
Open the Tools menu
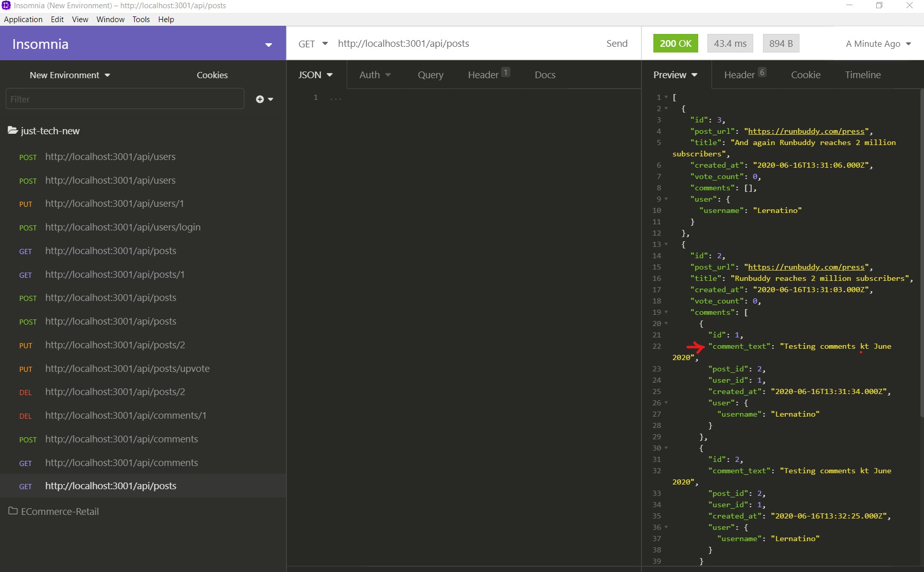[141, 20]
